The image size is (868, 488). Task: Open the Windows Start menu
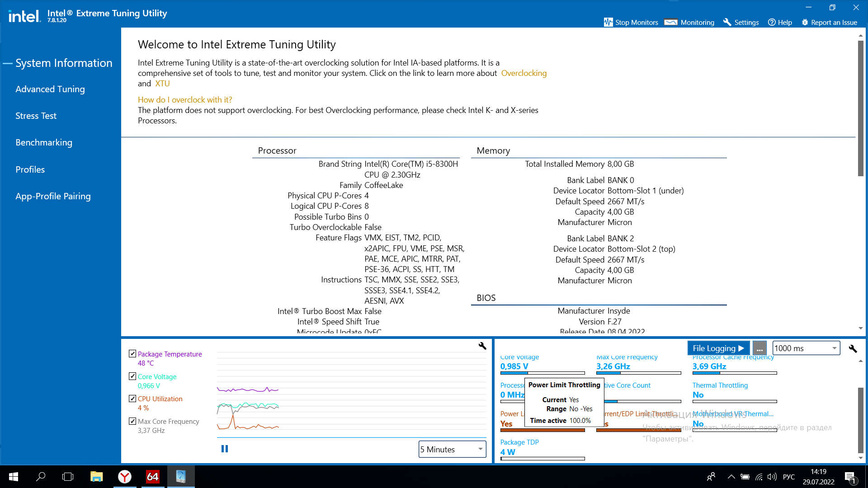14,477
